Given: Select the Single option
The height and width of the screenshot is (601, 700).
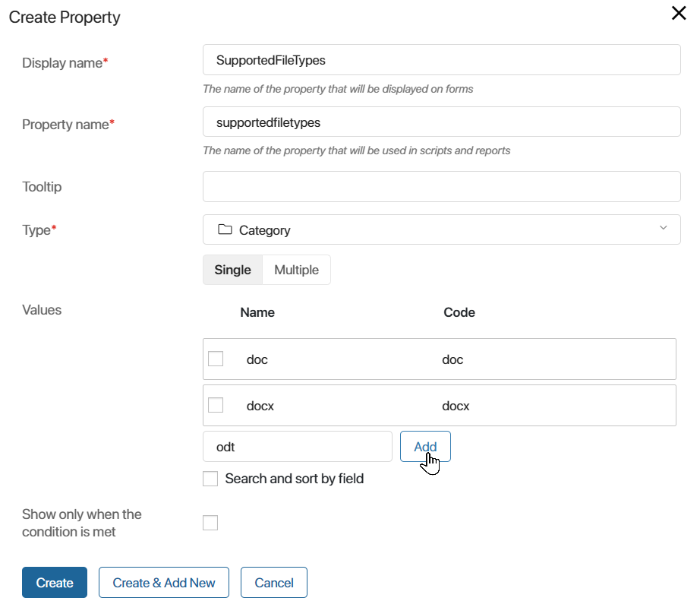Looking at the screenshot, I should coord(232,270).
